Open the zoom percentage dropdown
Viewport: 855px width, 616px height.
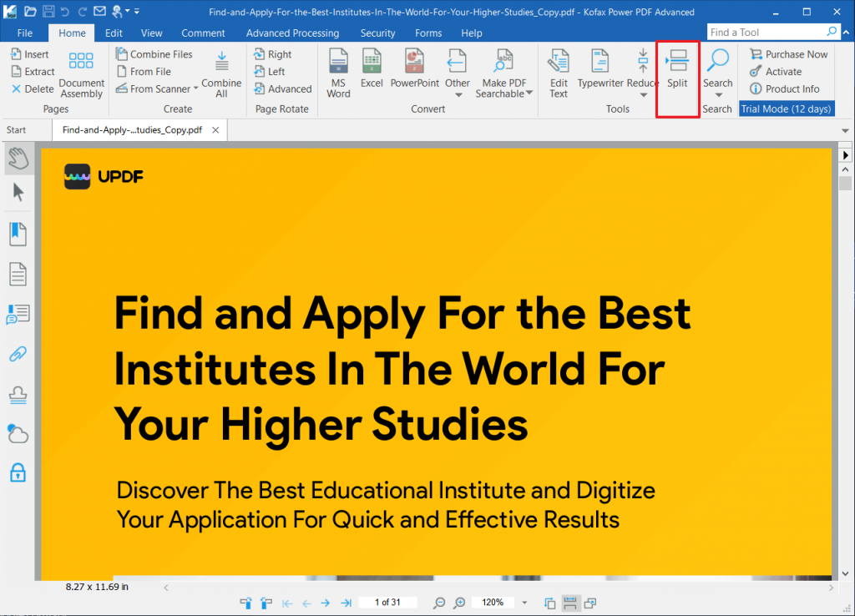(524, 603)
